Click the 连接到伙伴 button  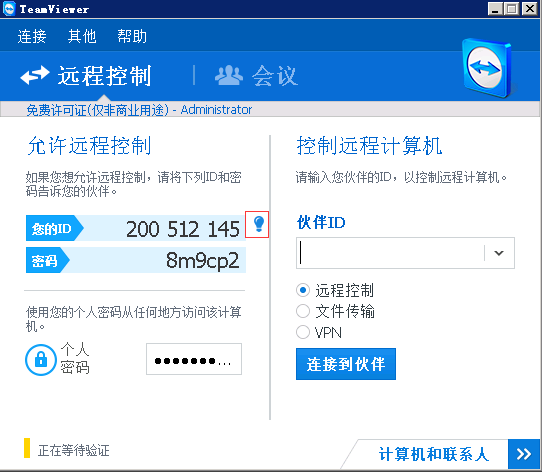pyautogui.click(x=346, y=364)
